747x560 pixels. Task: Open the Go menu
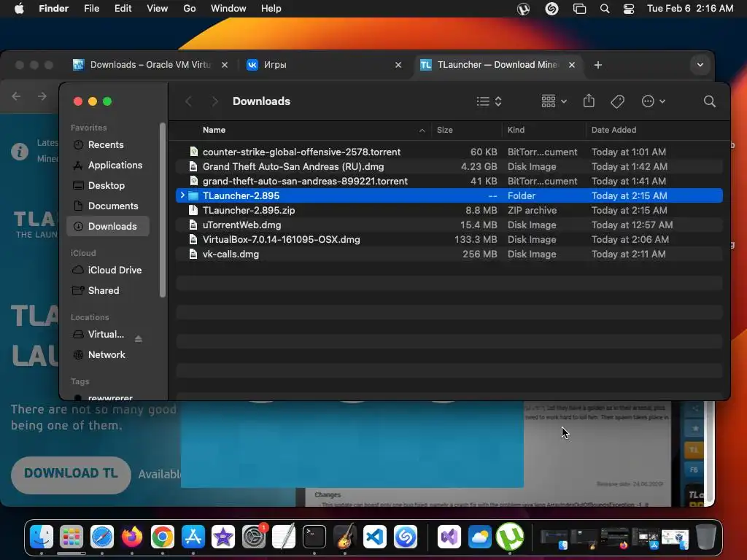point(190,9)
